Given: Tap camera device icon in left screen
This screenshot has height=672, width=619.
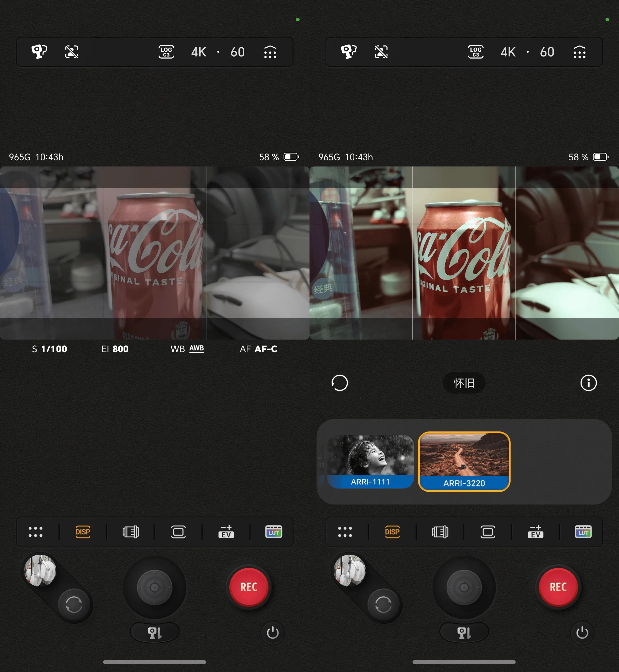Looking at the screenshot, I should [x=39, y=52].
